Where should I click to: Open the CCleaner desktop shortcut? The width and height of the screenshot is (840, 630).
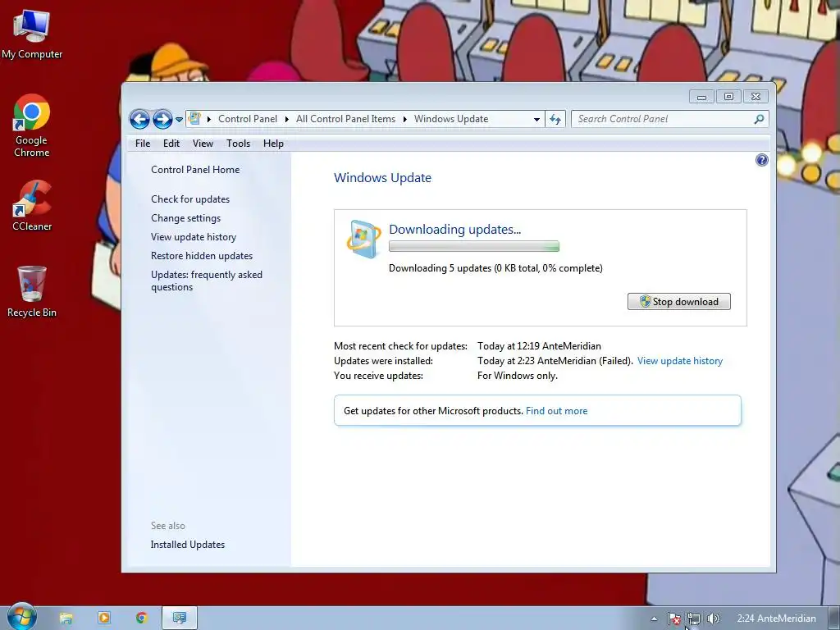(x=32, y=206)
